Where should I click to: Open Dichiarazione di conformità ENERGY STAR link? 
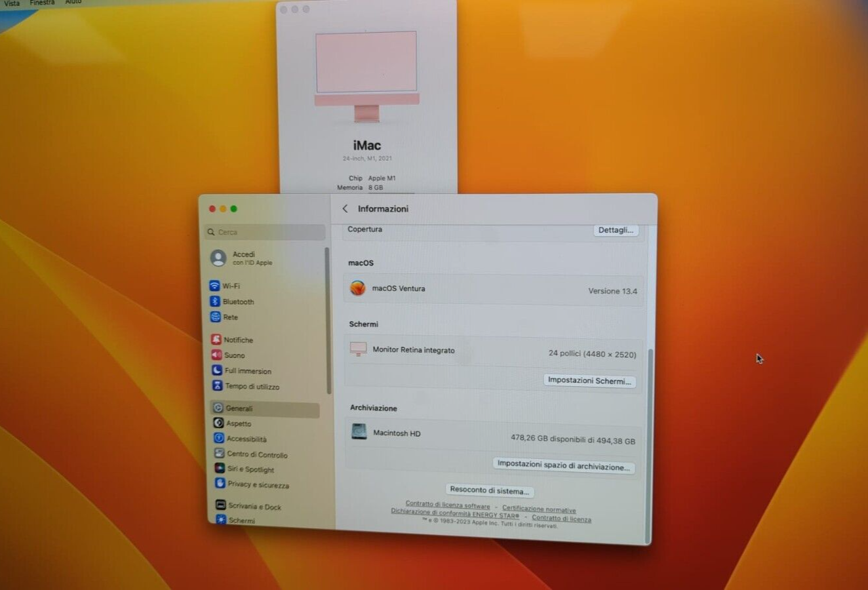455,513
